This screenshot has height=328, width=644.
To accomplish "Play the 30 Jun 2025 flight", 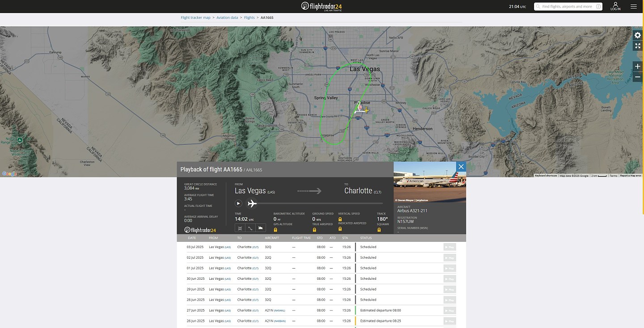I will [x=449, y=279].
